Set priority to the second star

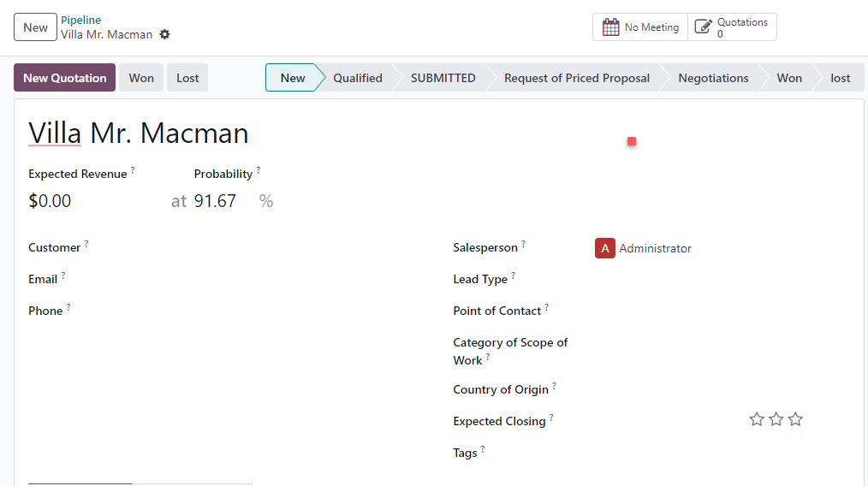[776, 419]
